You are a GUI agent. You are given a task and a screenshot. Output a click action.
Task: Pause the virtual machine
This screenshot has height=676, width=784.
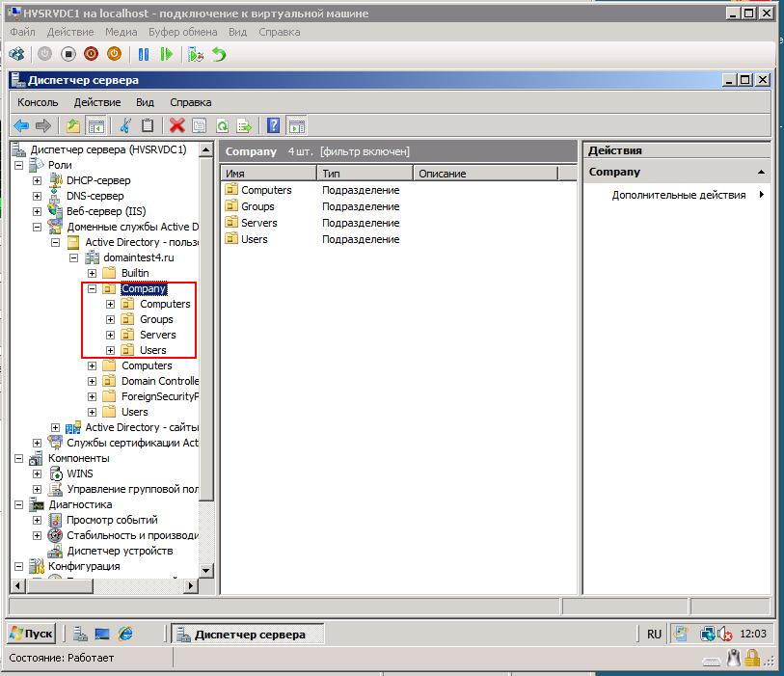[x=144, y=54]
